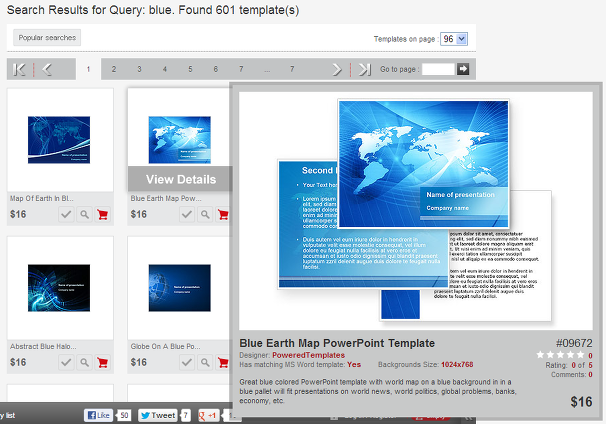Open Globe On A Blue thumbnail
Screen dimensions: 606x424
[x=180, y=288]
